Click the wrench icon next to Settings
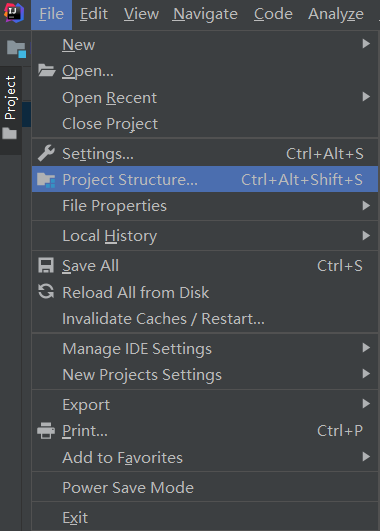 (46, 153)
